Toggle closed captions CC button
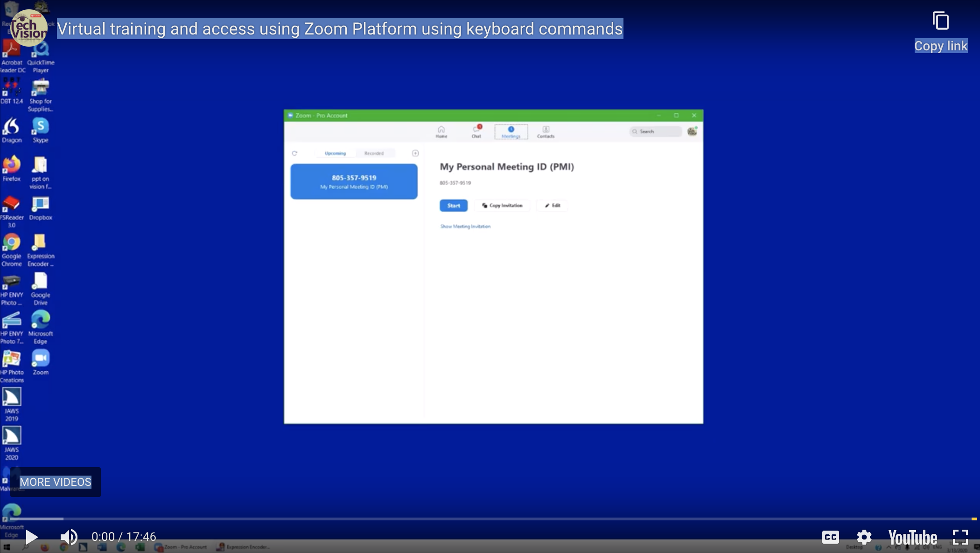Viewport: 980px width, 553px height. [x=830, y=537]
